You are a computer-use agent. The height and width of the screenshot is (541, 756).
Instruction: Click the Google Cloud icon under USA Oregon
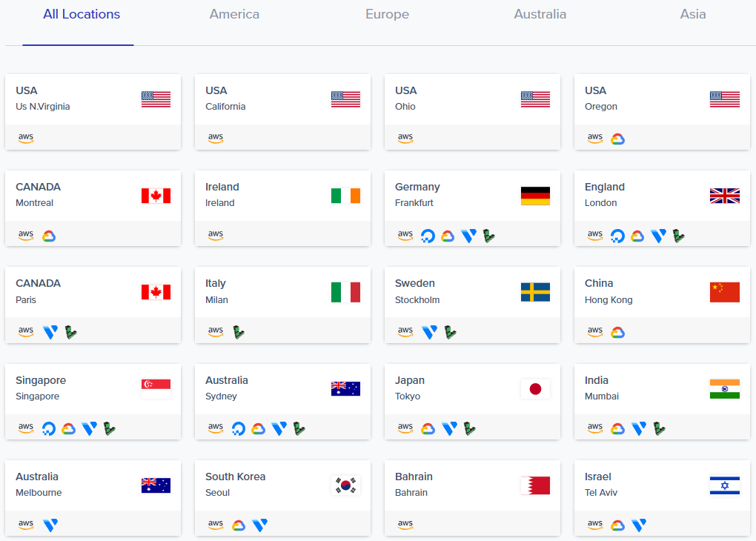pyautogui.click(x=617, y=139)
